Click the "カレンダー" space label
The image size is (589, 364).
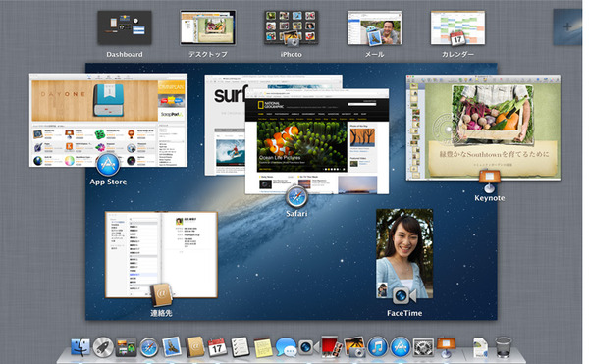coord(457,54)
